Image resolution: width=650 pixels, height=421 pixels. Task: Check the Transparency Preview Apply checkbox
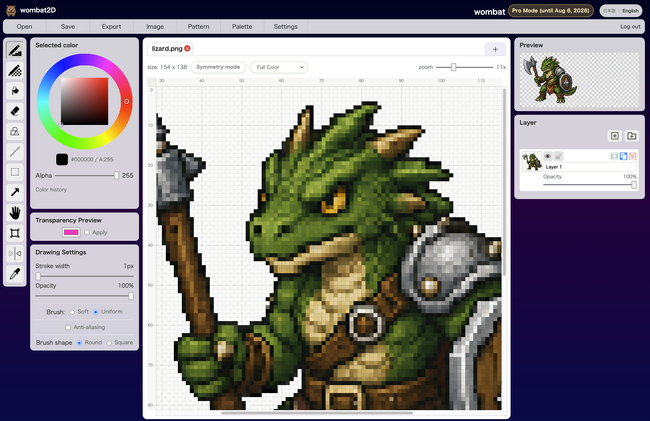(x=87, y=232)
